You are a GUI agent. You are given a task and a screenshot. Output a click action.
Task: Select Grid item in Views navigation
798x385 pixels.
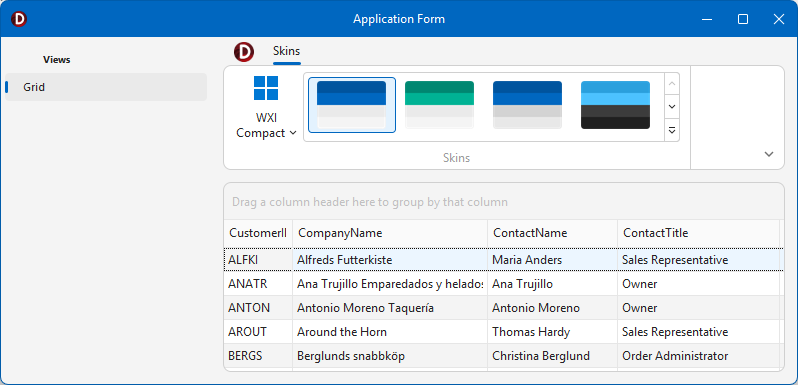click(x=106, y=87)
